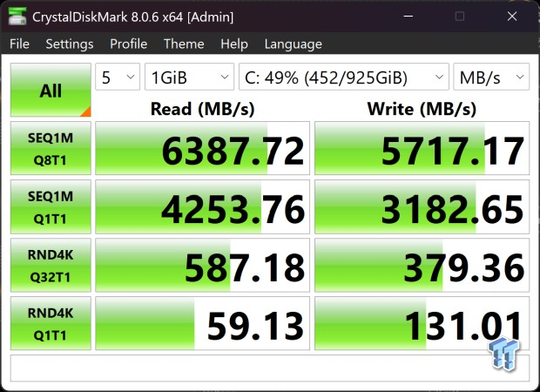Open the Profile menu

[x=128, y=44]
